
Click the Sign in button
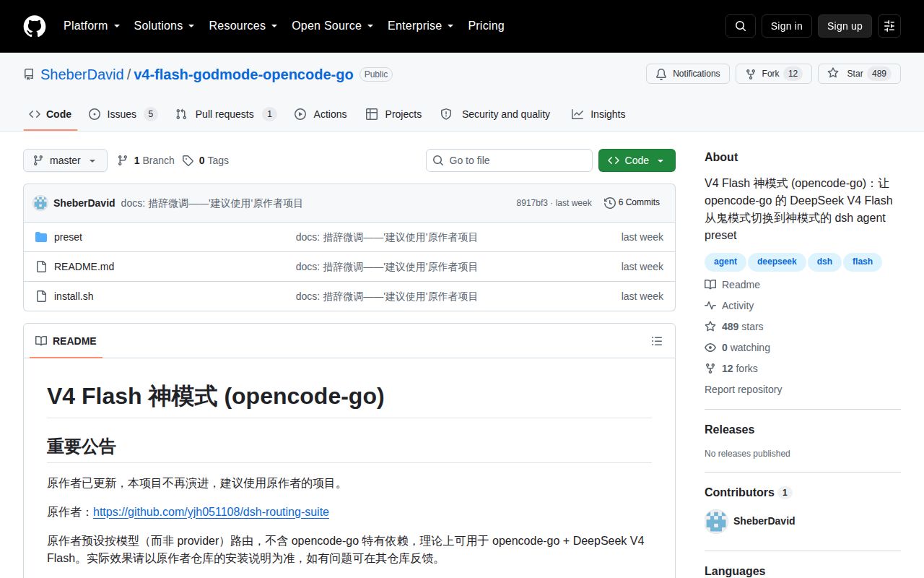[x=786, y=26]
